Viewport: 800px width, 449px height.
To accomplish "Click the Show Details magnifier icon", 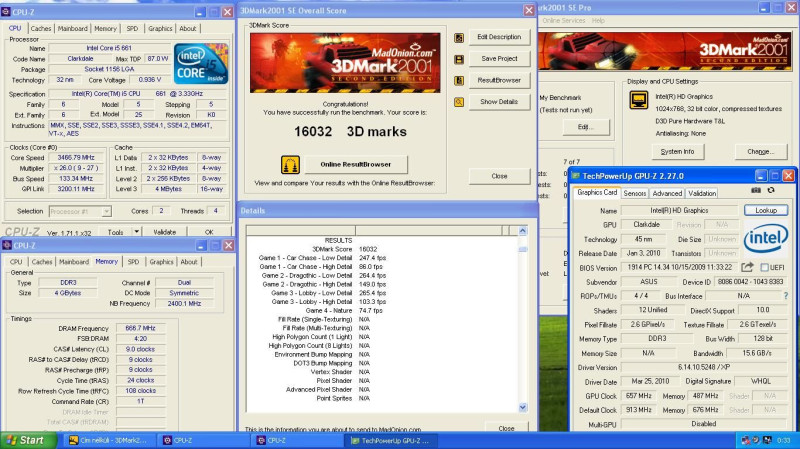I will click(x=459, y=102).
